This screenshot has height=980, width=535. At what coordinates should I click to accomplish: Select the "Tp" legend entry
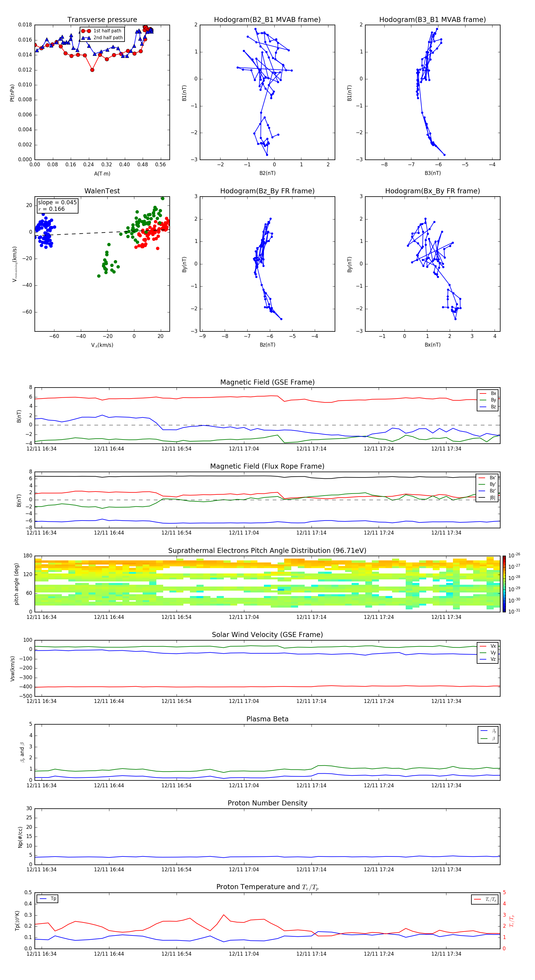click(48, 899)
